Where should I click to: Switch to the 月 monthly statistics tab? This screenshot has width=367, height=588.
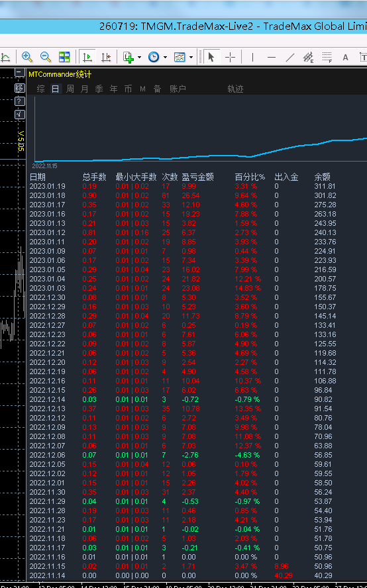[x=84, y=89]
